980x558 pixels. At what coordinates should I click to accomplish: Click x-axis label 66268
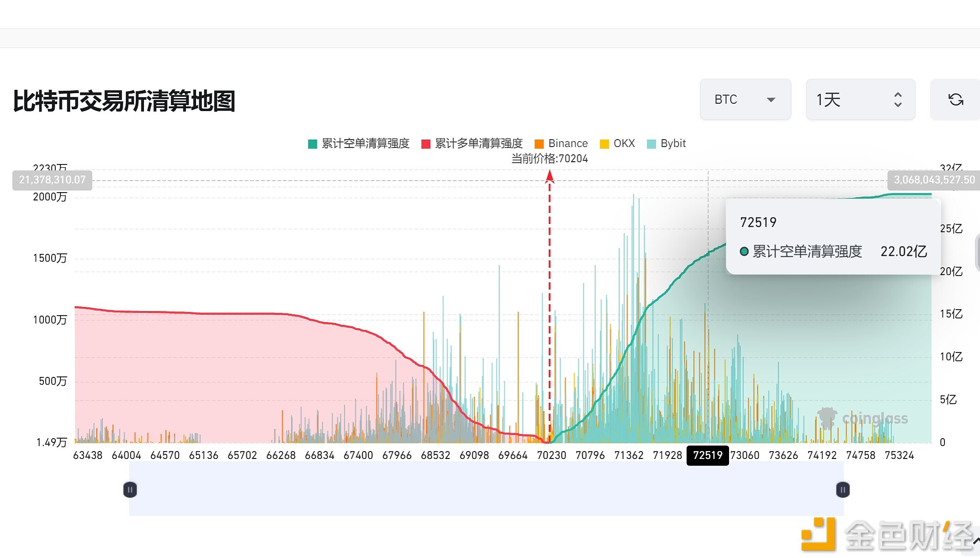point(281,455)
